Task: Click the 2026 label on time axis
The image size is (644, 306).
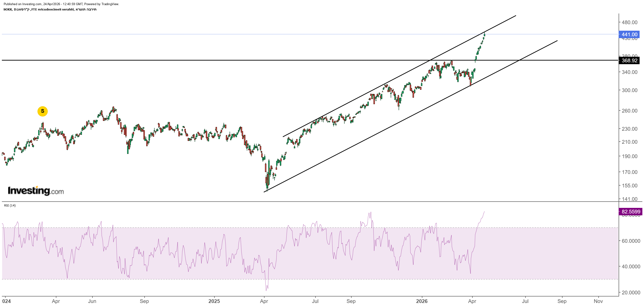Action: tap(421, 301)
